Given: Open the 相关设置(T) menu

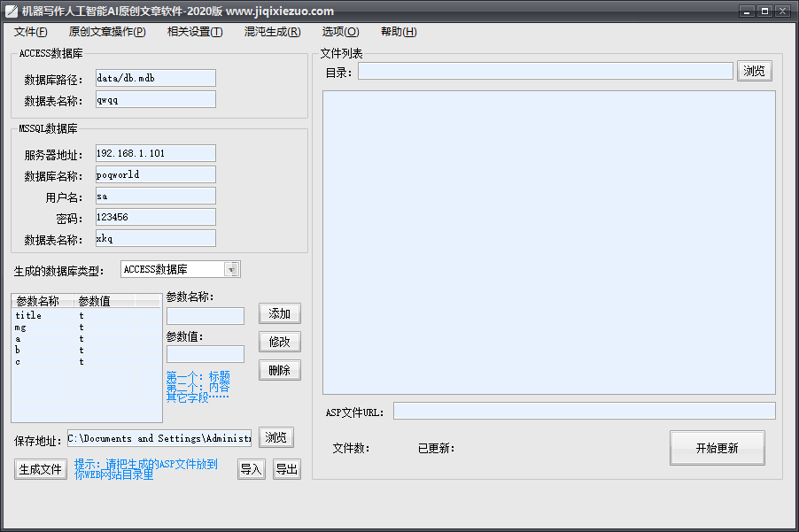Looking at the screenshot, I should pos(195,32).
